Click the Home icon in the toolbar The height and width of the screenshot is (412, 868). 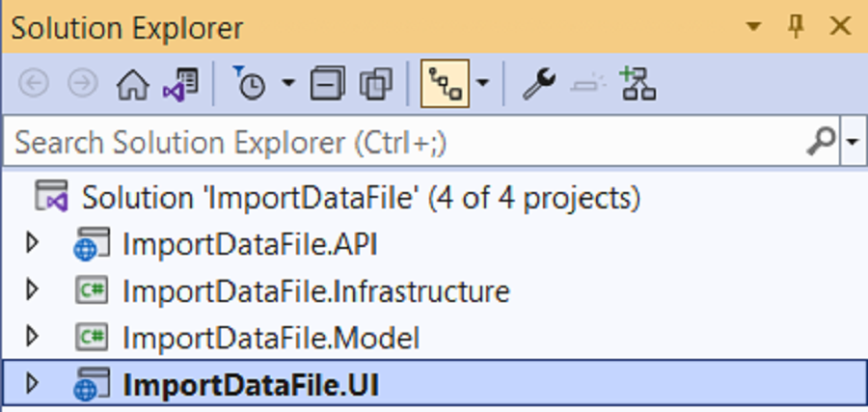click(x=132, y=85)
